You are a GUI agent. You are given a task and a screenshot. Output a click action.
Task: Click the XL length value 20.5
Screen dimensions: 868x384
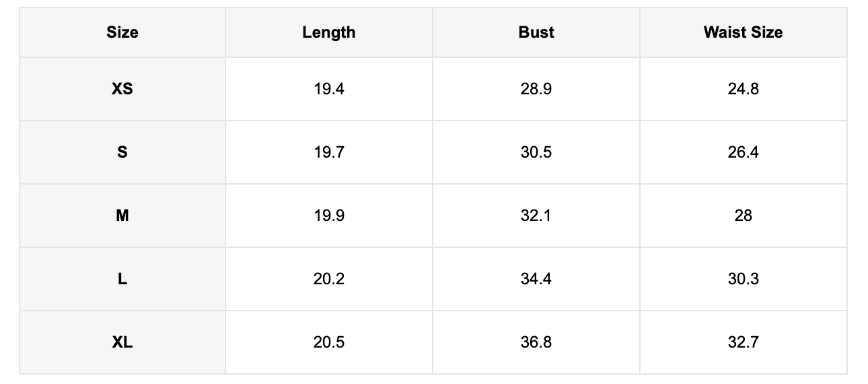point(329,342)
